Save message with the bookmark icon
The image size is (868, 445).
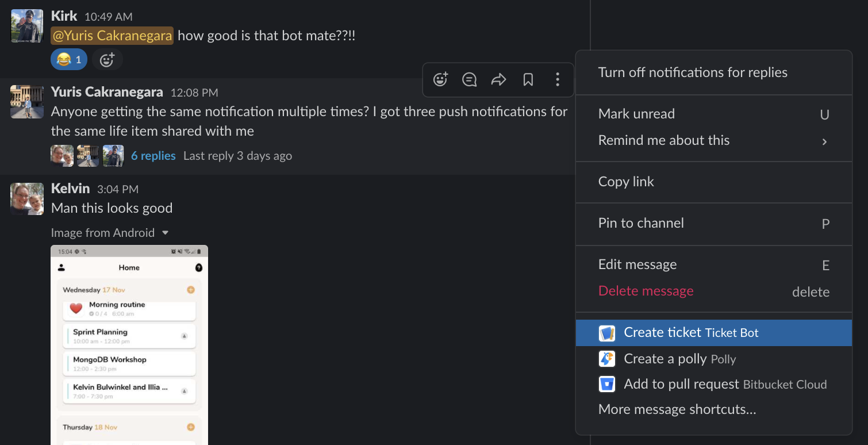[528, 79]
